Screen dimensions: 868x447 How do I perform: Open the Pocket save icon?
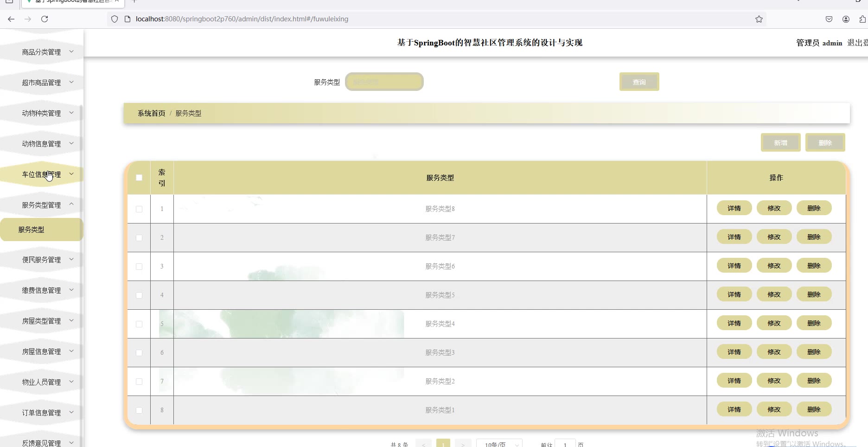point(829,19)
